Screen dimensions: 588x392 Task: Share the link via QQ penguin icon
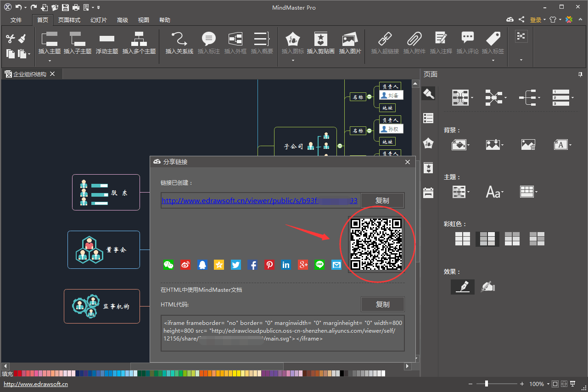tap(202, 265)
